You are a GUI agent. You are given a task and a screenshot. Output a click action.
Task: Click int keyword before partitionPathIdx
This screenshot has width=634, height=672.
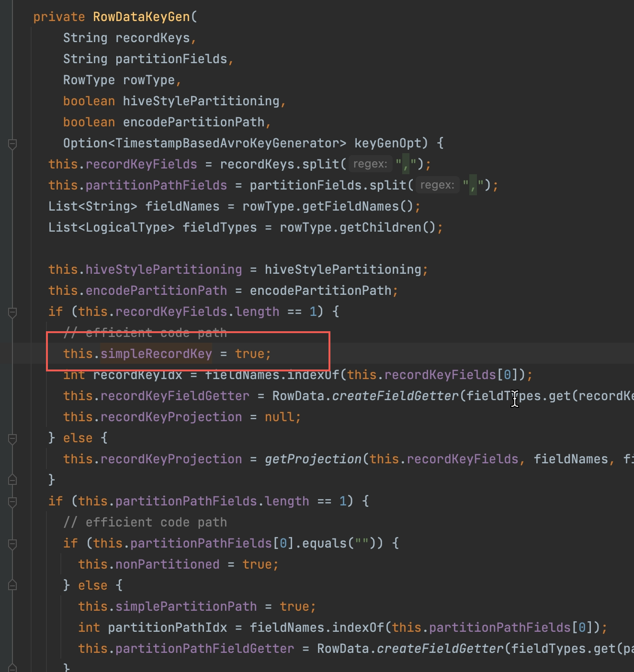coord(89,627)
